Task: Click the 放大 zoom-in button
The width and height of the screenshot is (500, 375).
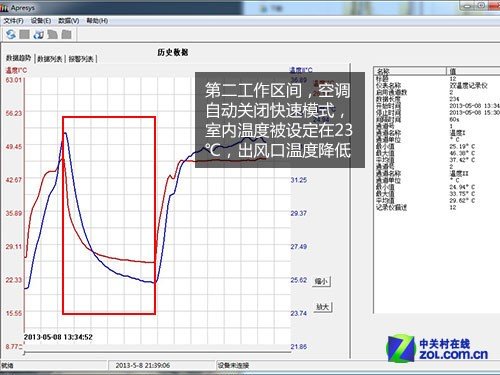Action: click(x=323, y=307)
